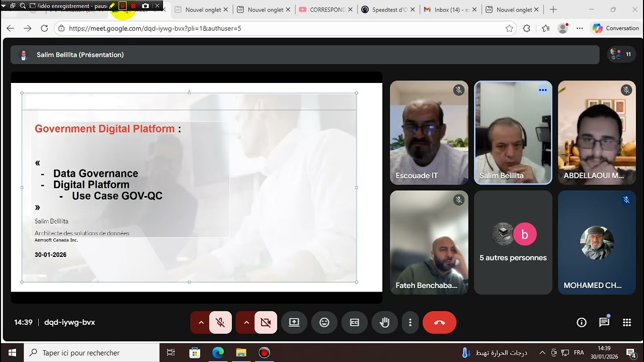
Task: Add this page to favorites star
Action: point(509,28)
